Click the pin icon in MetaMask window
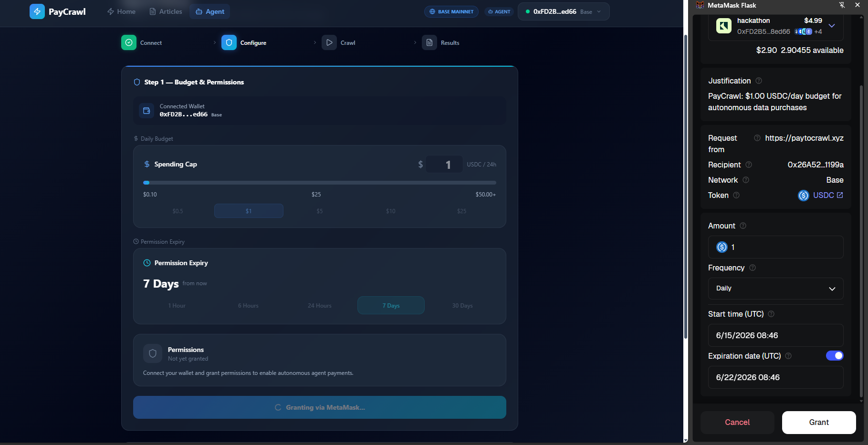 842,5
